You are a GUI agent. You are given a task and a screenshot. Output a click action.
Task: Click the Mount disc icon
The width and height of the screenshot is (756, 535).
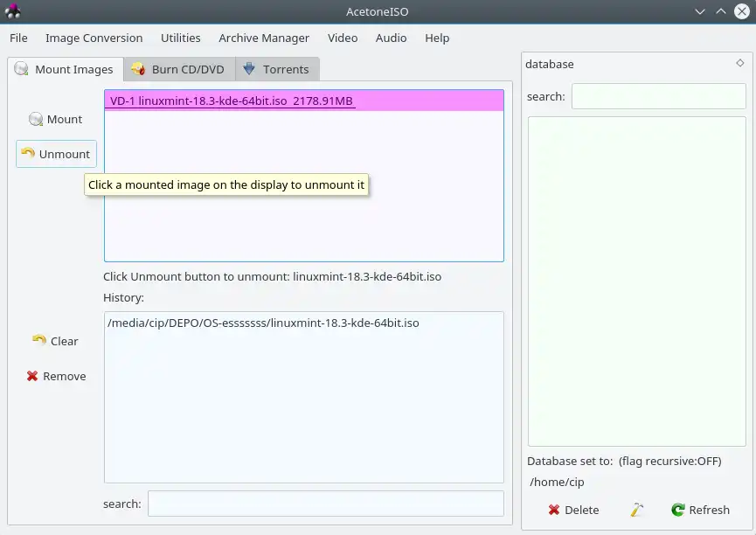[35, 119]
